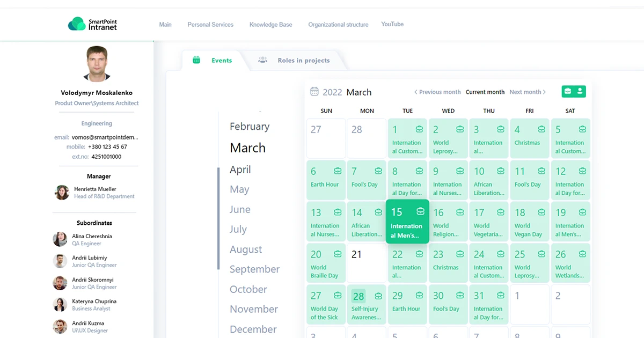The image size is (644, 338).
Task: Click the green calendar icon on Events tab
Action: 196,60
